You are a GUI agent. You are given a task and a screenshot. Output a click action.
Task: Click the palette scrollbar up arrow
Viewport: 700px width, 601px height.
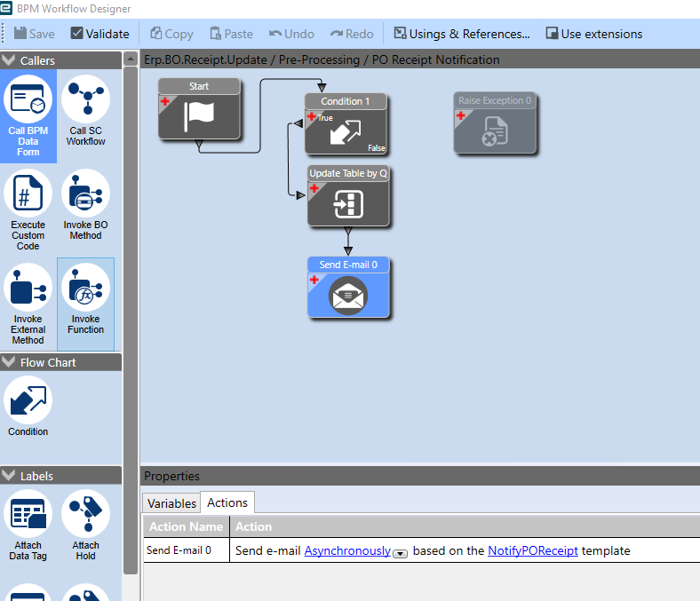pos(131,59)
